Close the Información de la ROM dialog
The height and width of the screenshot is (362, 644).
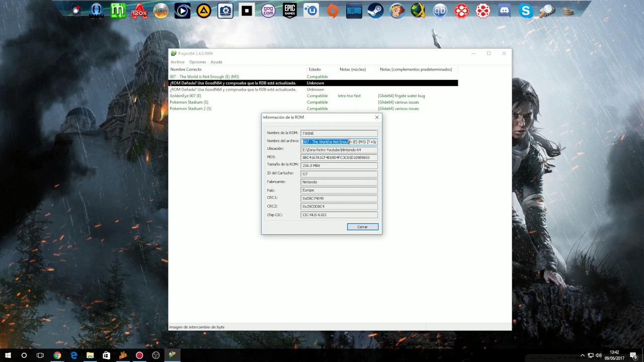(x=377, y=117)
